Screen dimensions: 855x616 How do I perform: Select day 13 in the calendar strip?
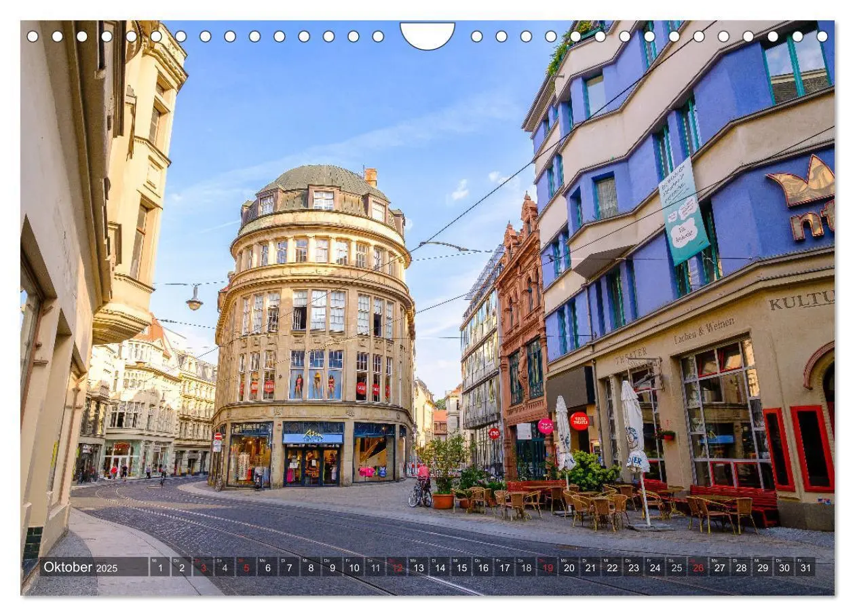(418, 567)
